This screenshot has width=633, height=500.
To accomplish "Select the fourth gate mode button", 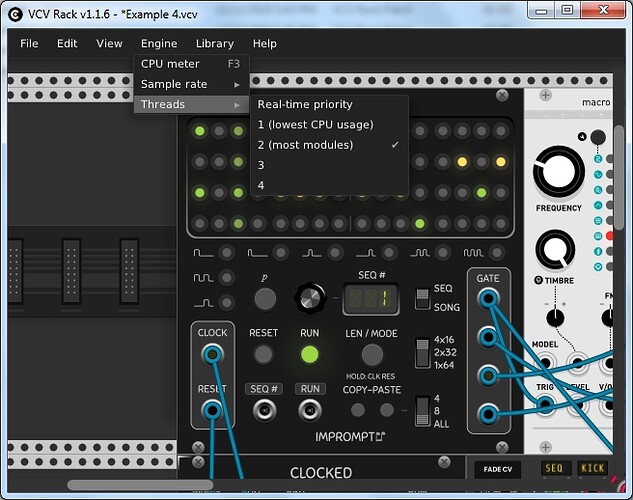I will coord(389,253).
